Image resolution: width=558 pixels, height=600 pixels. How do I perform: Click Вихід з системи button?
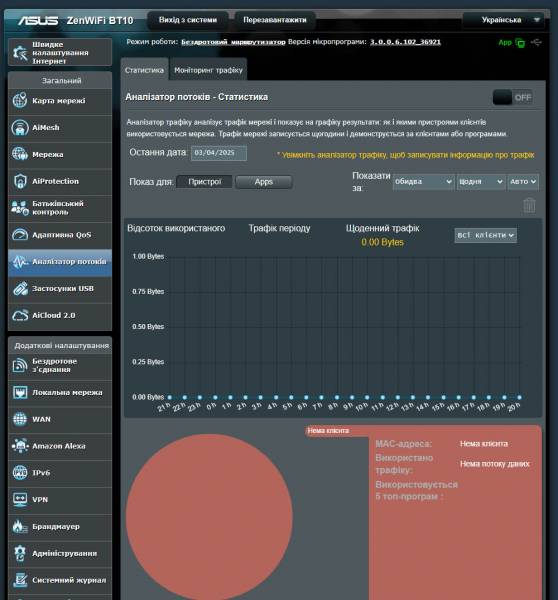point(188,20)
